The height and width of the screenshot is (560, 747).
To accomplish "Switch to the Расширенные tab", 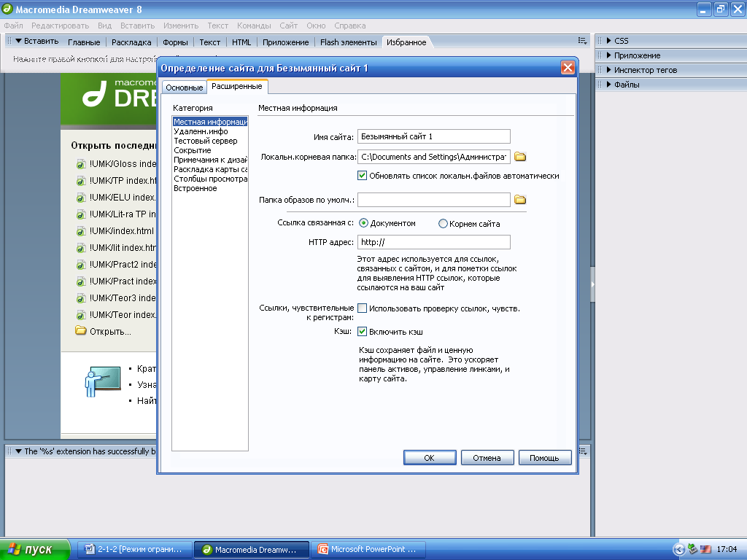I will point(237,86).
